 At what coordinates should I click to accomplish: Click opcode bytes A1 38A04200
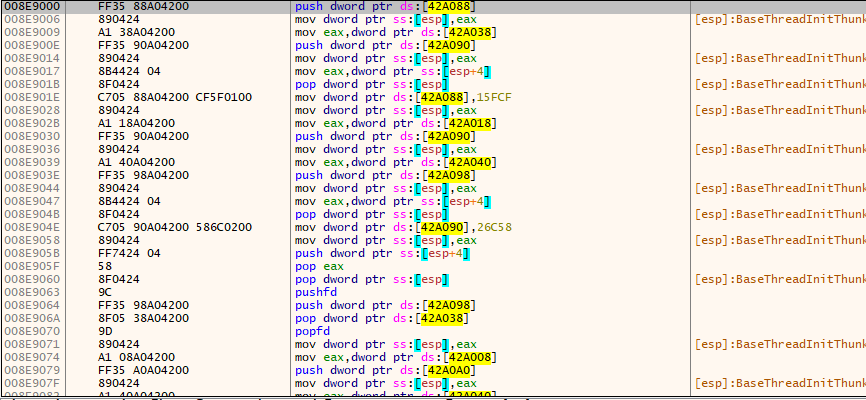pos(136,32)
